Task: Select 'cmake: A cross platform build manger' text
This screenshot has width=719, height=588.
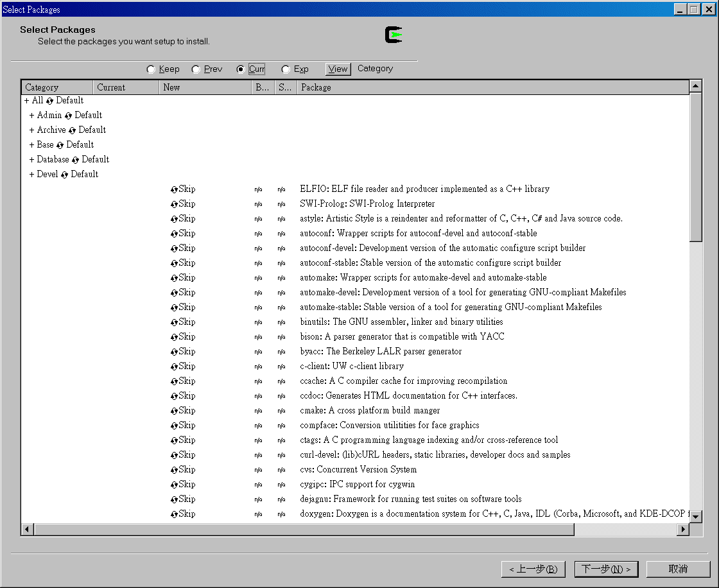Action: [x=370, y=410]
